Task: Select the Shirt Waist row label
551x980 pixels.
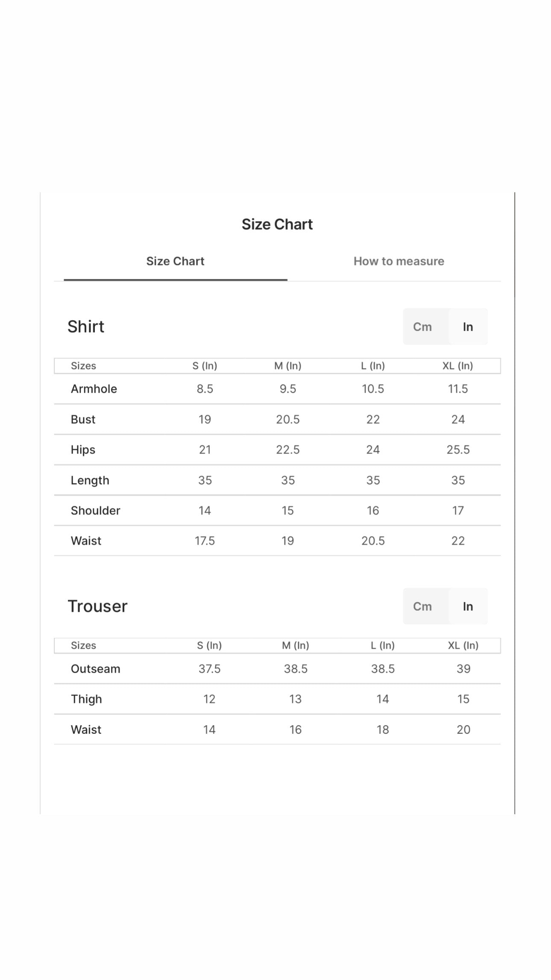Action: pos(86,541)
